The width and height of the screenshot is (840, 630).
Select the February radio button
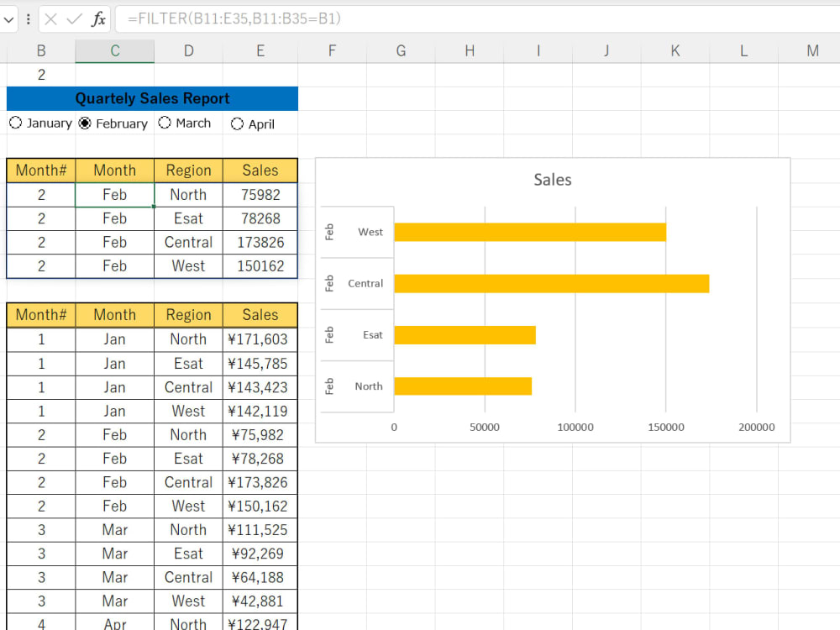tap(84, 123)
